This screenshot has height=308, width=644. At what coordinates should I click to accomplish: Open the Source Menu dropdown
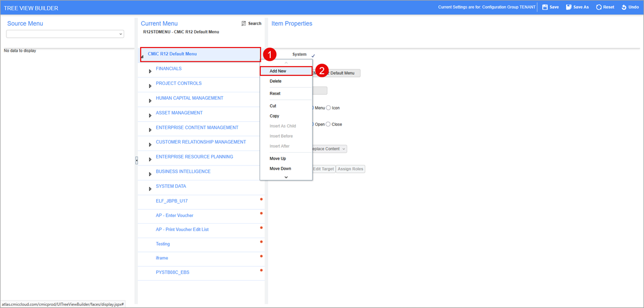coord(65,34)
